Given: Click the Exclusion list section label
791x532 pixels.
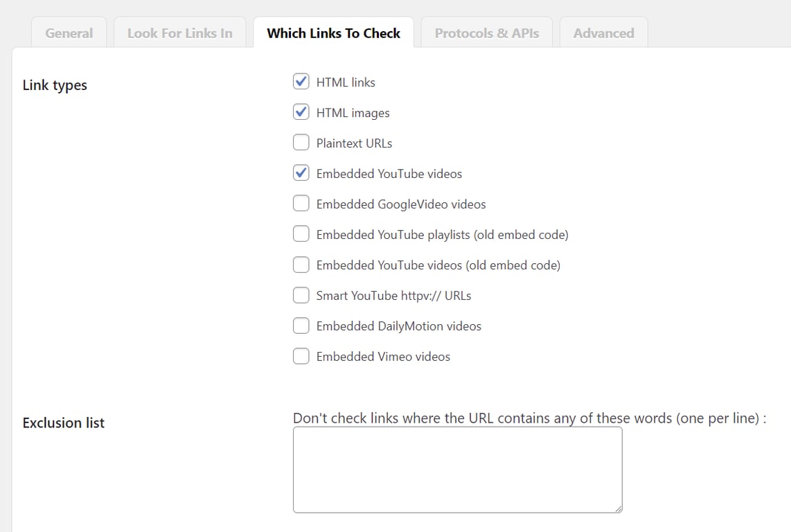Looking at the screenshot, I should pyautogui.click(x=63, y=423).
